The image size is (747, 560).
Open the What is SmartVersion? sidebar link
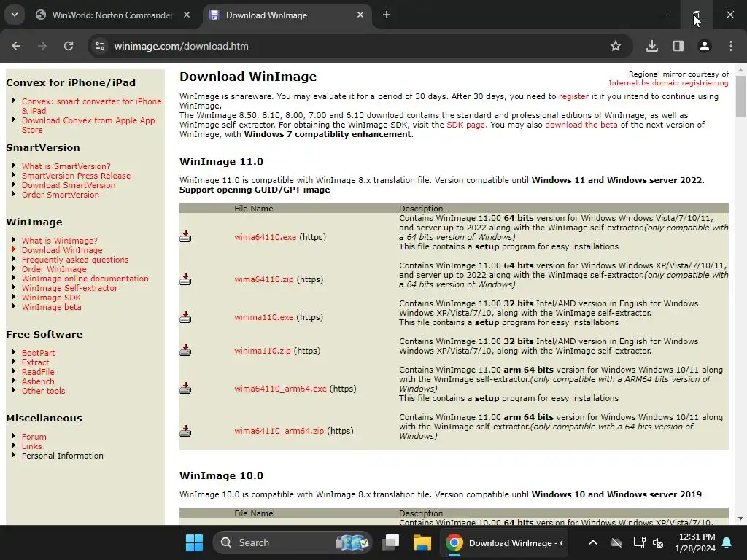tap(66, 166)
